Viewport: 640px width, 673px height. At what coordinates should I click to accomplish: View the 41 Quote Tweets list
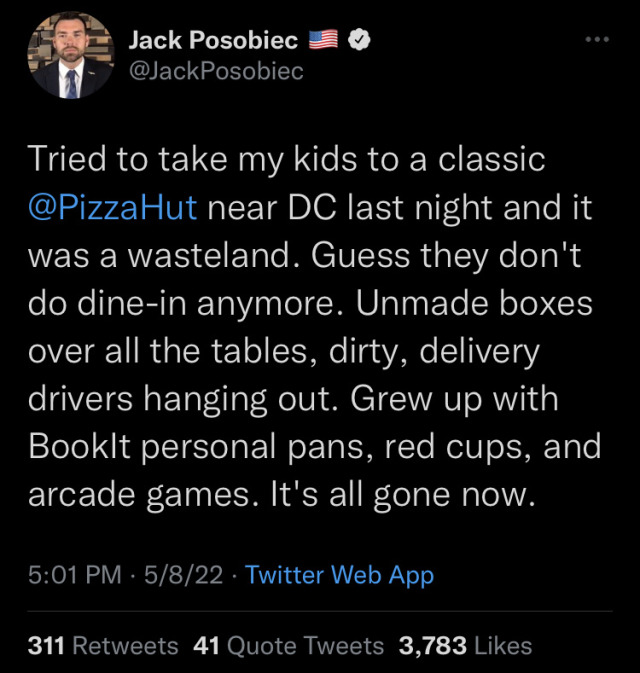pyautogui.click(x=288, y=645)
